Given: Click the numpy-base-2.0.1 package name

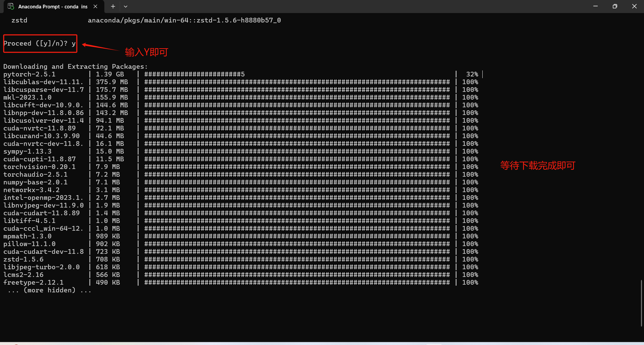Looking at the screenshot, I should 36,182.
